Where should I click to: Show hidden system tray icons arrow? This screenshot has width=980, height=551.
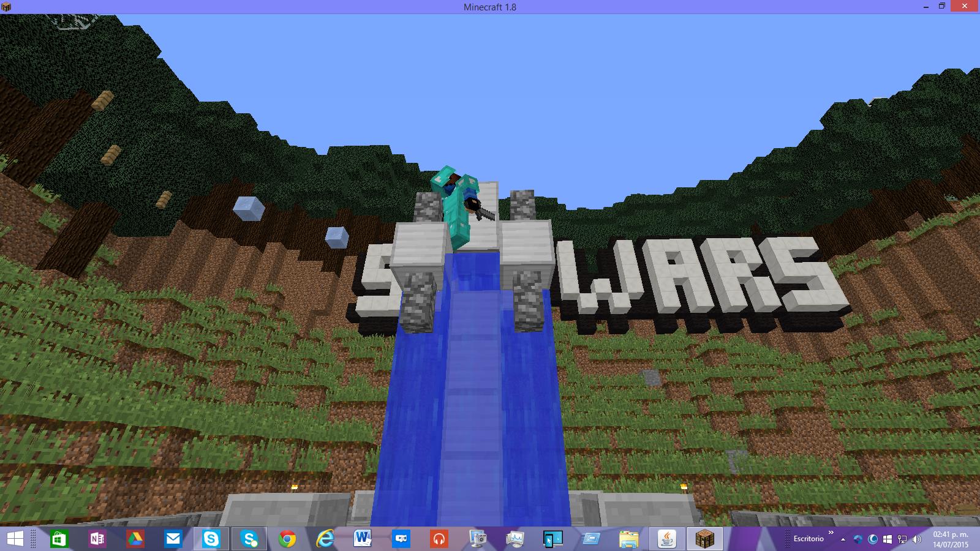pos(843,539)
